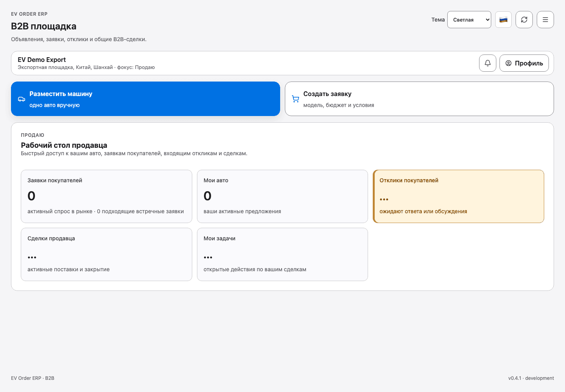This screenshot has width=565, height=392.
Task: Open notifications bell icon
Action: point(488,63)
